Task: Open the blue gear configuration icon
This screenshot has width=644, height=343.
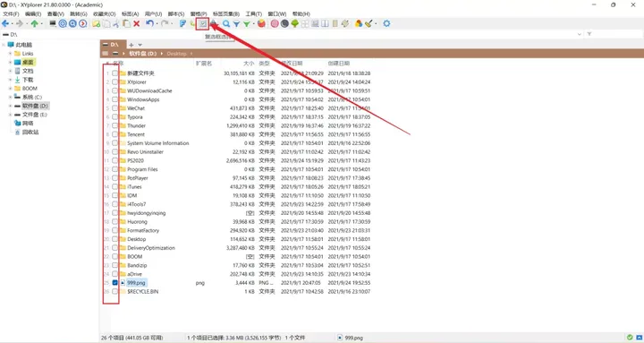Action: 386,24
